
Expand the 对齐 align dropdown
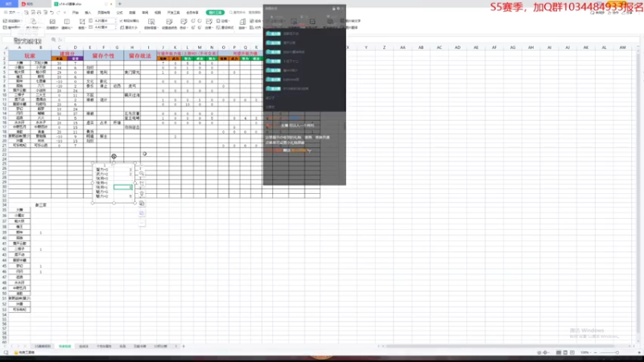point(257,27)
